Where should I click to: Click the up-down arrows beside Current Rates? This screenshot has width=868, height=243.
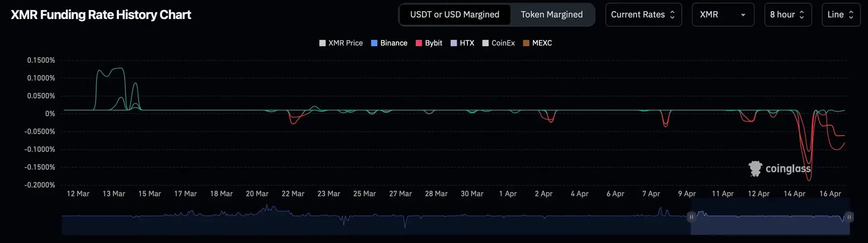click(x=672, y=14)
